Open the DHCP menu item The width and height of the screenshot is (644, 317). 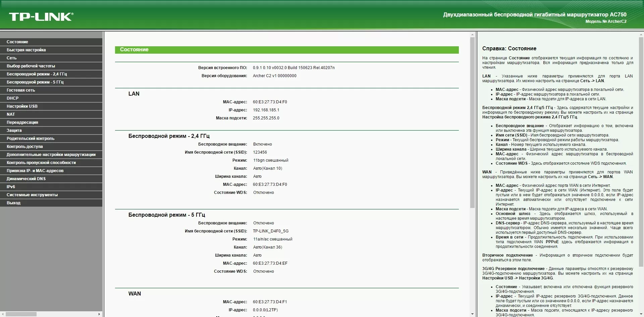[x=51, y=98]
